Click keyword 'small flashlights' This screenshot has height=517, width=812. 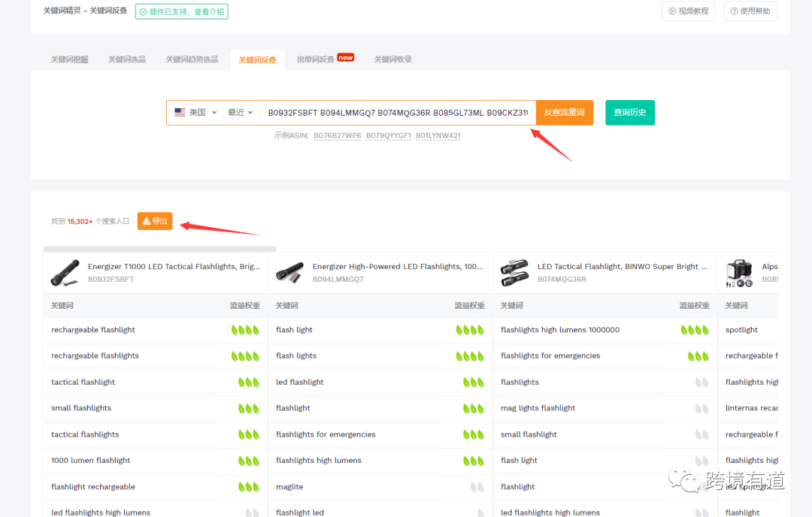click(x=81, y=408)
